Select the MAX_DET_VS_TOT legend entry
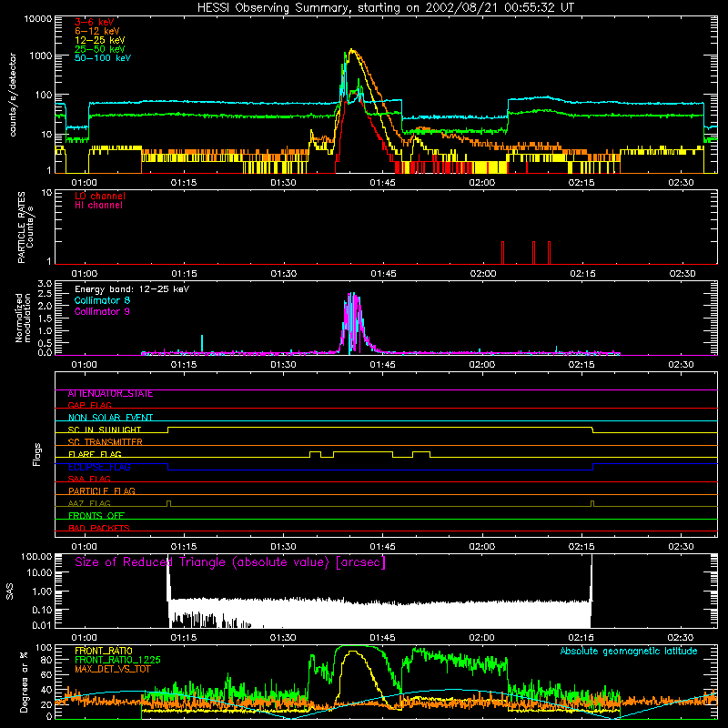The width and height of the screenshot is (728, 728). click(x=112, y=669)
